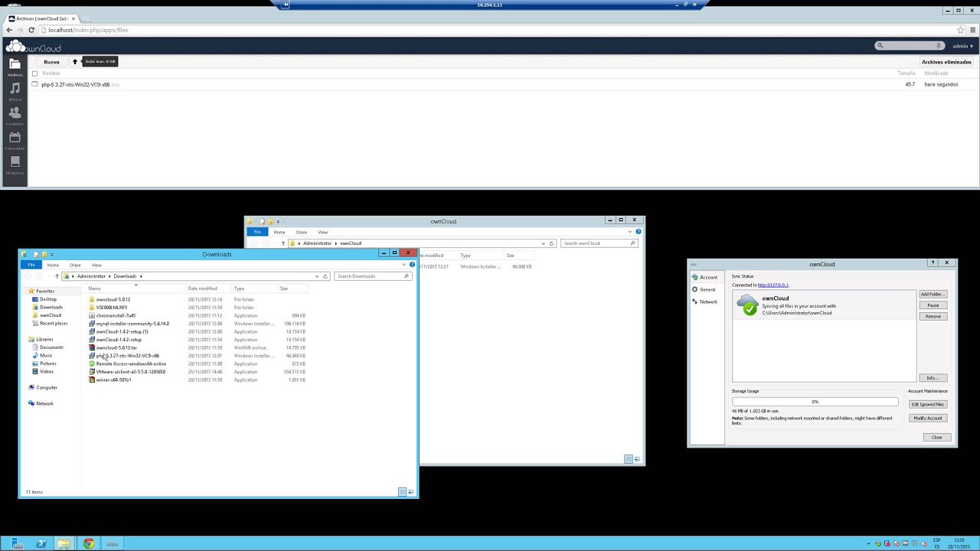This screenshot has width=980, height=551.
Task: Click the upload arrow next to Nuevo
Action: coord(75,61)
